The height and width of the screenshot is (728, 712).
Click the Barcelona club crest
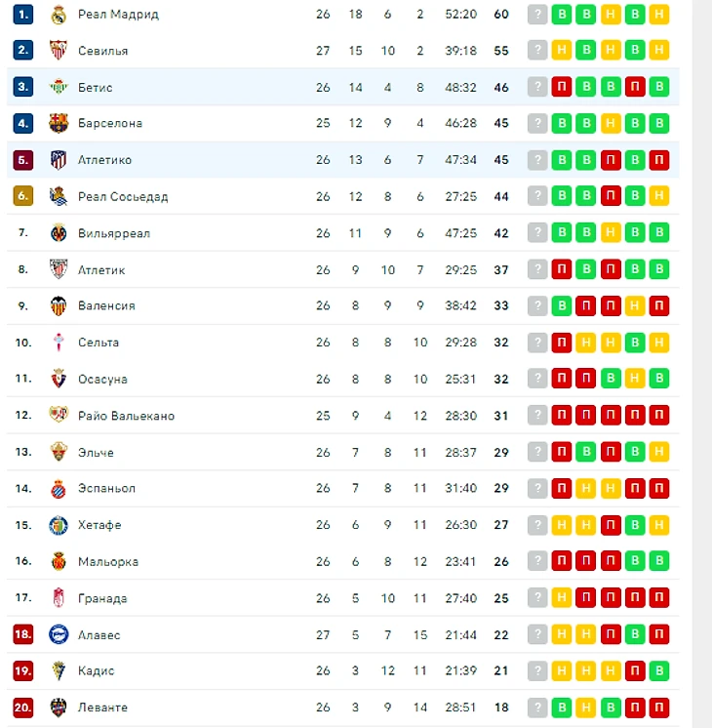59,123
